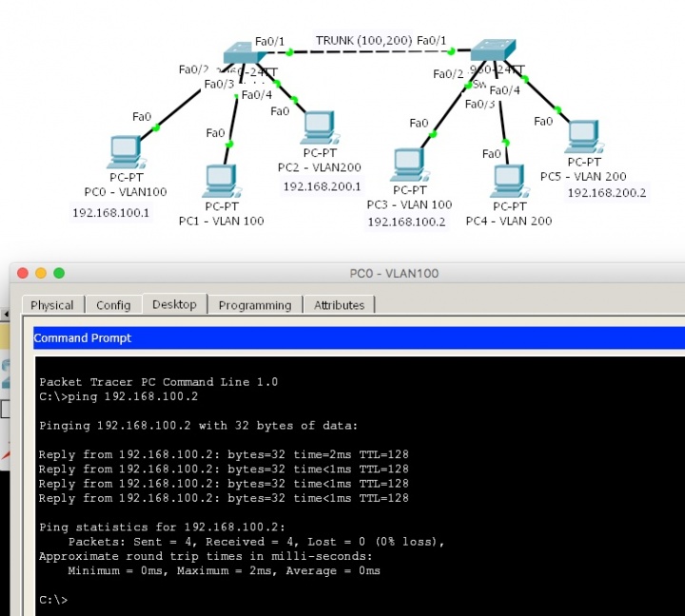
Task: Switch to the Physical tab
Action: click(52, 305)
